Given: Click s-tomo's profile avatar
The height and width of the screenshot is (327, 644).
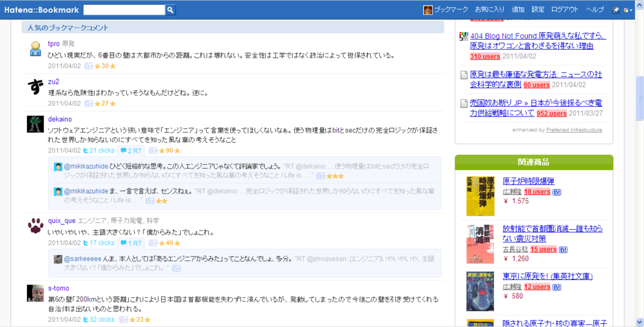Looking at the screenshot, I should click(x=35, y=293).
